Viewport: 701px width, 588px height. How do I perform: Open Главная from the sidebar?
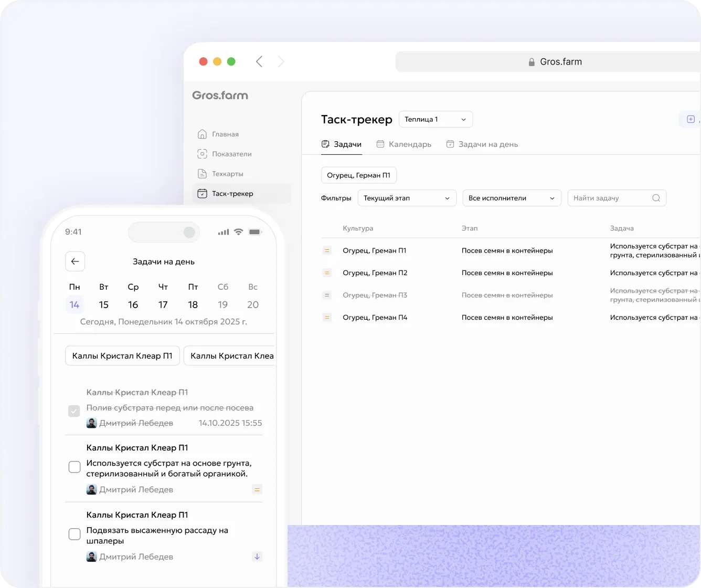click(218, 134)
